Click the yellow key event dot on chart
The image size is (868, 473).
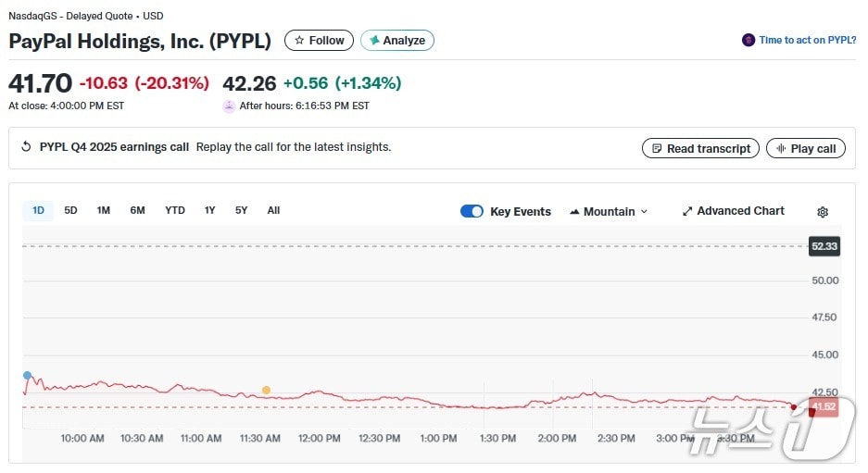coord(266,390)
